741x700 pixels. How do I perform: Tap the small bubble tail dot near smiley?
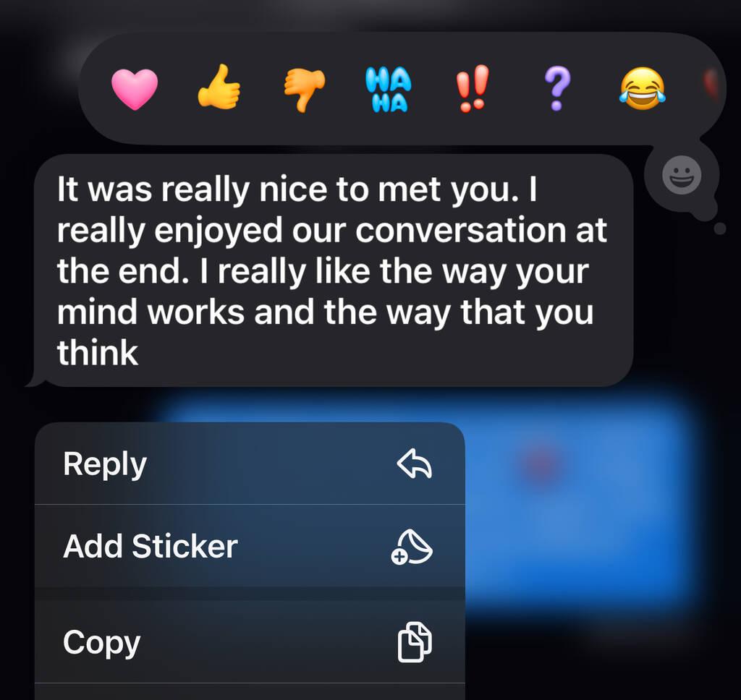[720, 229]
